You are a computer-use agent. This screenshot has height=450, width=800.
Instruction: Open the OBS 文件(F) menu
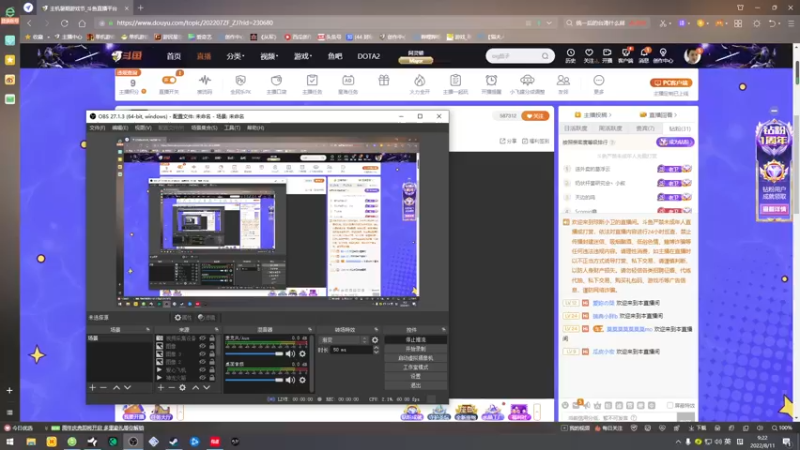(x=97, y=128)
